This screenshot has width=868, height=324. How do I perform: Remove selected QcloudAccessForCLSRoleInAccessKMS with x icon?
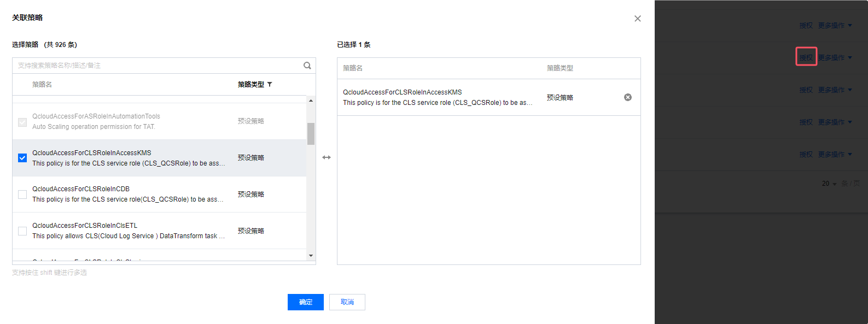628,97
